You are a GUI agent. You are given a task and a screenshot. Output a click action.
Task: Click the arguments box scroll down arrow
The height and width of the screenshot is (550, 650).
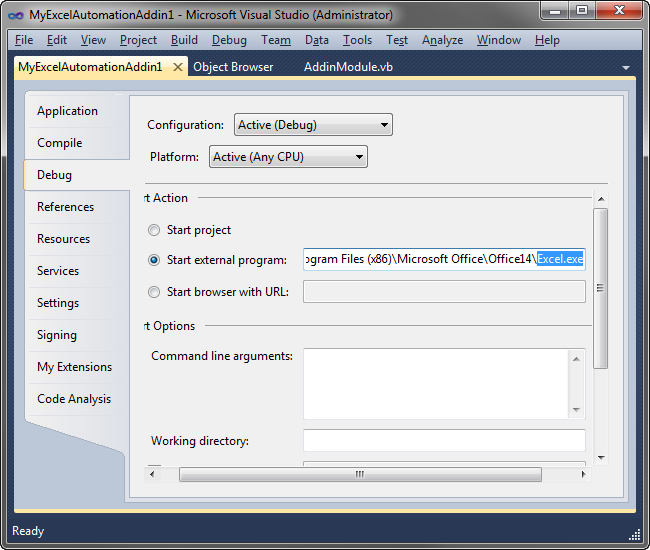[x=577, y=409]
